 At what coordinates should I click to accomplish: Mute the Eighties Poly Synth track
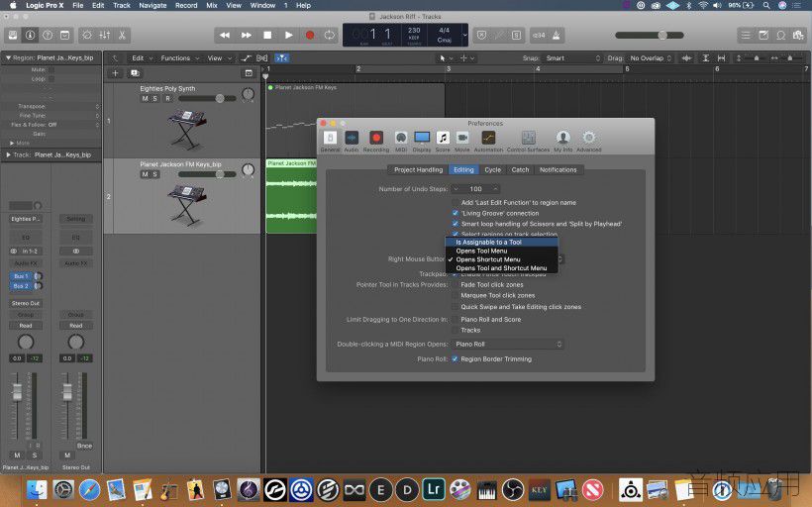click(x=145, y=98)
